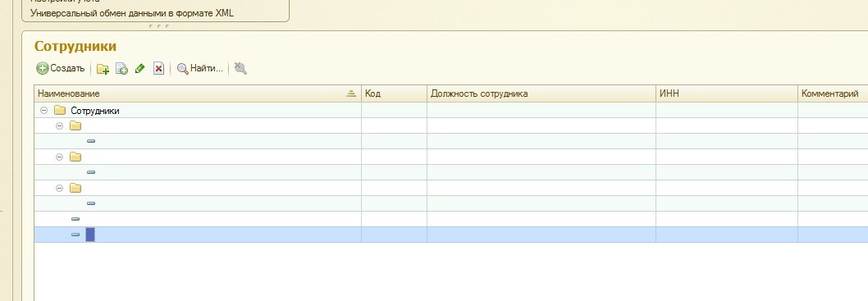Open search with the Найти magnifier button
The height and width of the screenshot is (301, 868).
tap(200, 69)
